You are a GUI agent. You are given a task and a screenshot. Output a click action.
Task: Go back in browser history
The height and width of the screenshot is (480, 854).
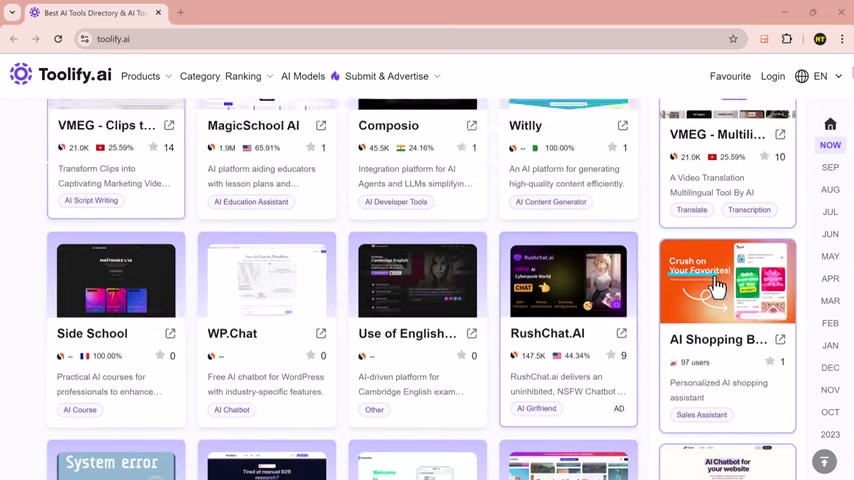coord(14,39)
